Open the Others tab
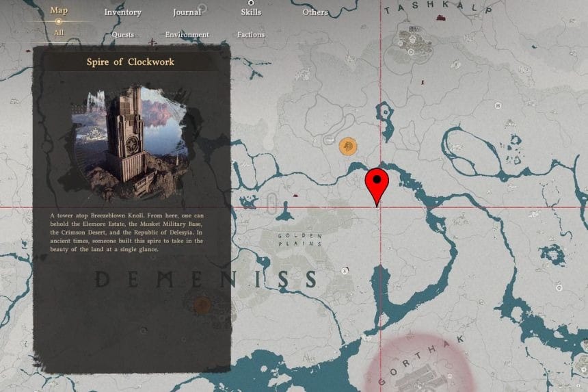588x392 pixels. pos(315,12)
